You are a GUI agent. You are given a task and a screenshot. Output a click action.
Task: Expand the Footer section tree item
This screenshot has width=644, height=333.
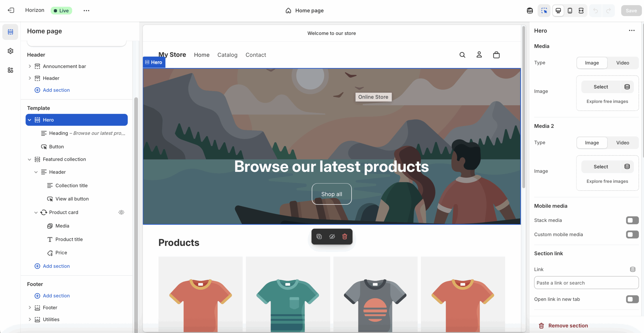(30, 308)
